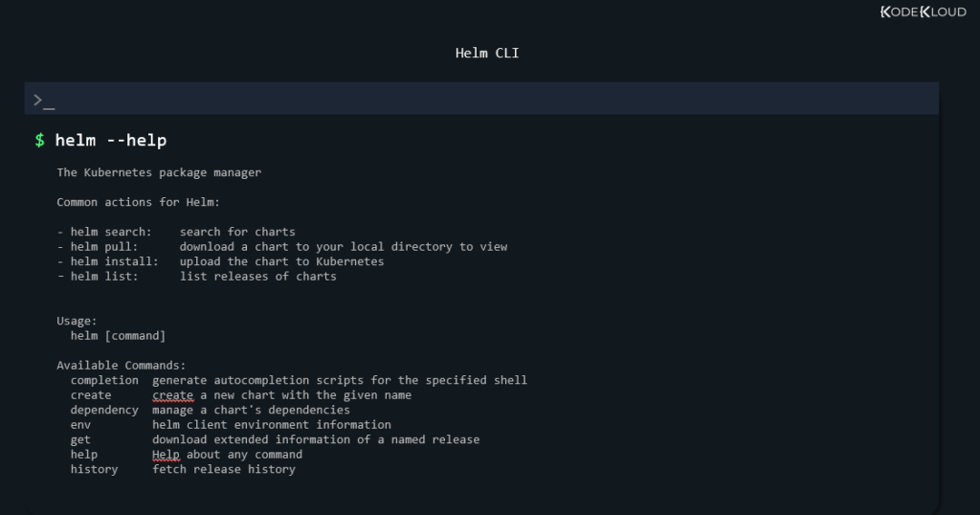Select the helm list line

(197, 277)
